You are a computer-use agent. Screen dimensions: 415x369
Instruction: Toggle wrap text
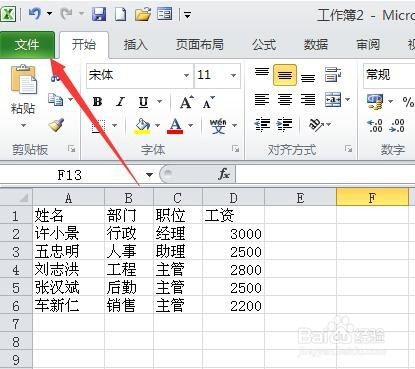point(333,75)
